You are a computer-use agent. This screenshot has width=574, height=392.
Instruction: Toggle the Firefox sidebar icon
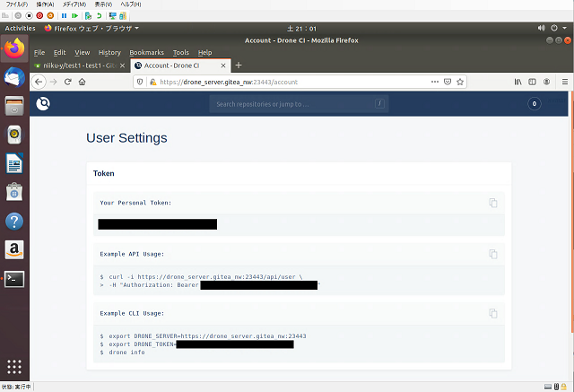532,82
